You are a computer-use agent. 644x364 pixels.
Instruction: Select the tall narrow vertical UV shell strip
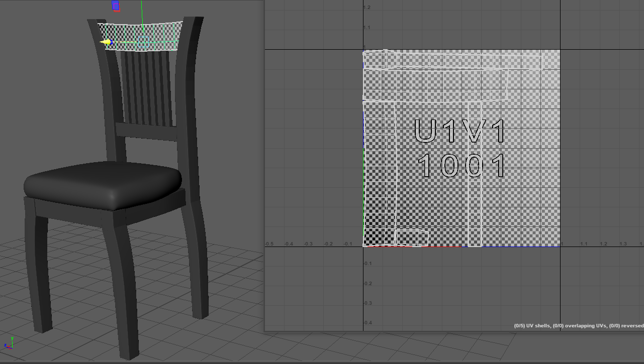coord(475,174)
